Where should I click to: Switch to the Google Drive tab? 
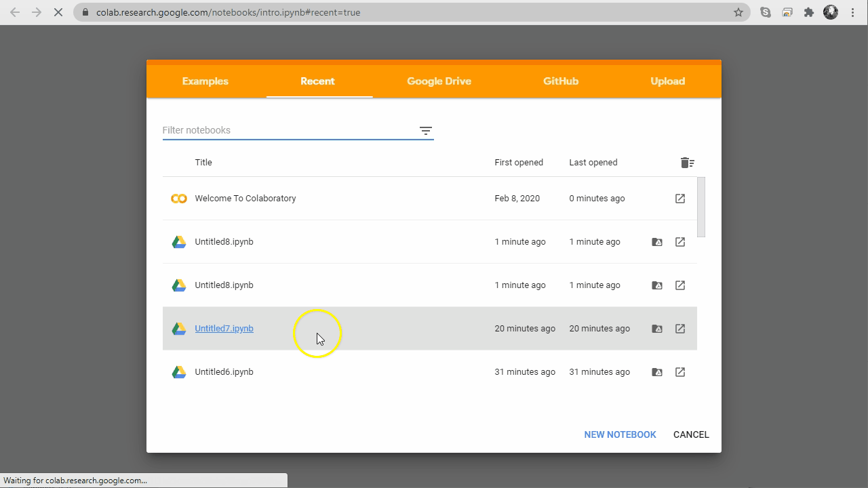[x=439, y=81]
